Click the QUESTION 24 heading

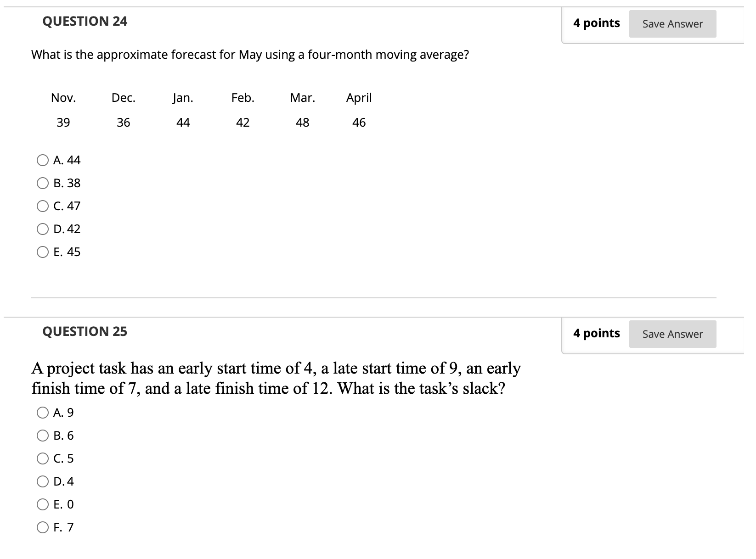85,21
